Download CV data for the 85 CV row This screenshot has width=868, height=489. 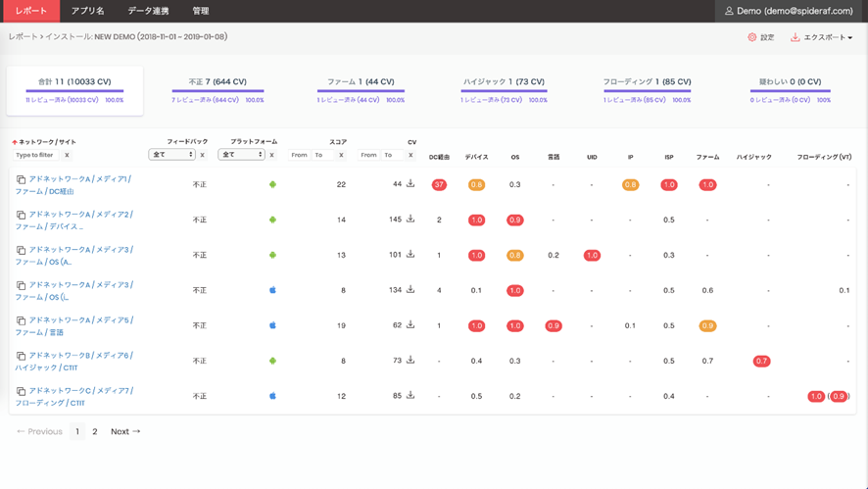tap(410, 395)
